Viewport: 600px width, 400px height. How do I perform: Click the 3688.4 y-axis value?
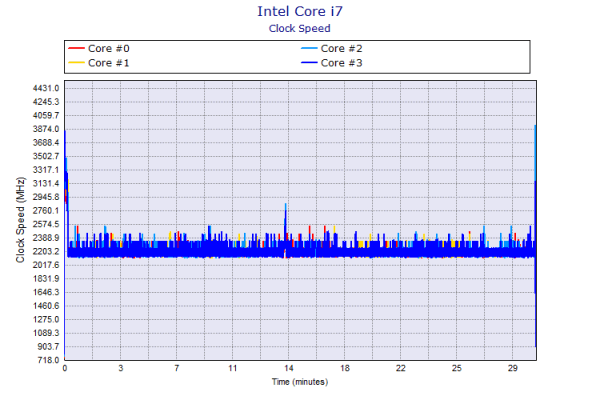pos(46,143)
